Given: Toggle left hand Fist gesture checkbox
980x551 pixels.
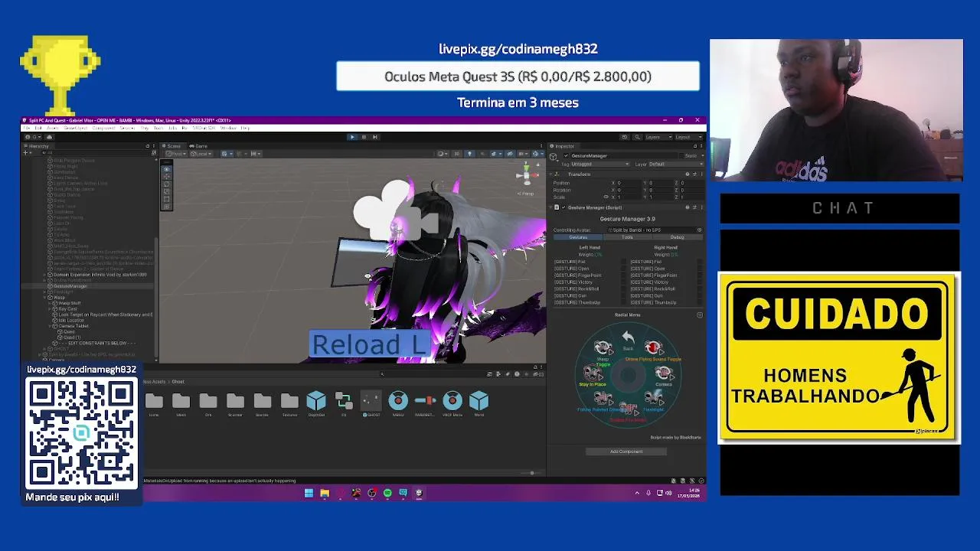Looking at the screenshot, I should tap(623, 262).
